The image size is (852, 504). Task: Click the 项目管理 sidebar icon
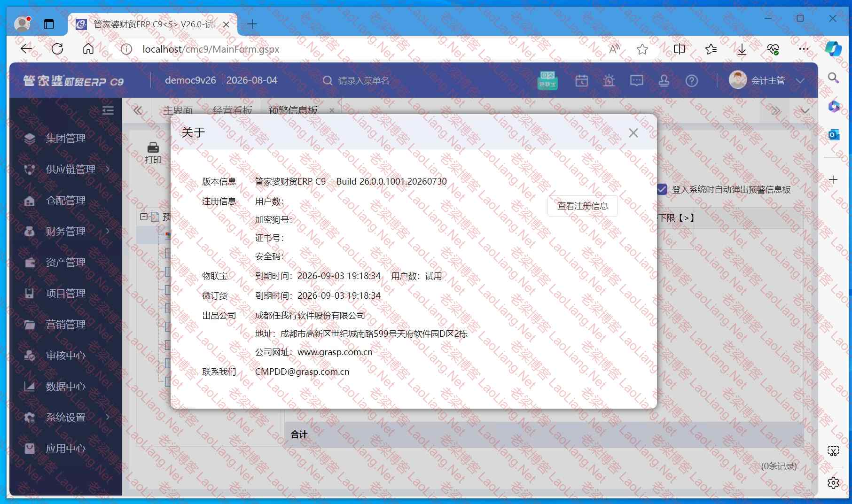pyautogui.click(x=30, y=294)
